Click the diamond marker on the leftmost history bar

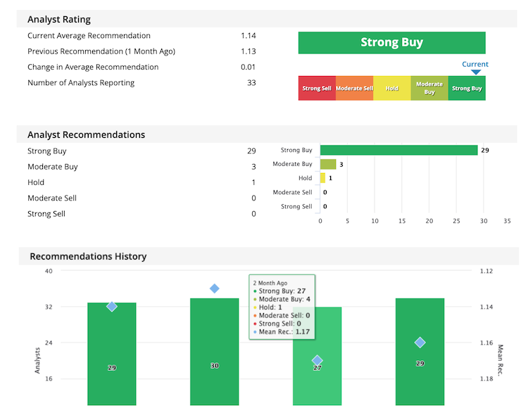[x=112, y=306]
